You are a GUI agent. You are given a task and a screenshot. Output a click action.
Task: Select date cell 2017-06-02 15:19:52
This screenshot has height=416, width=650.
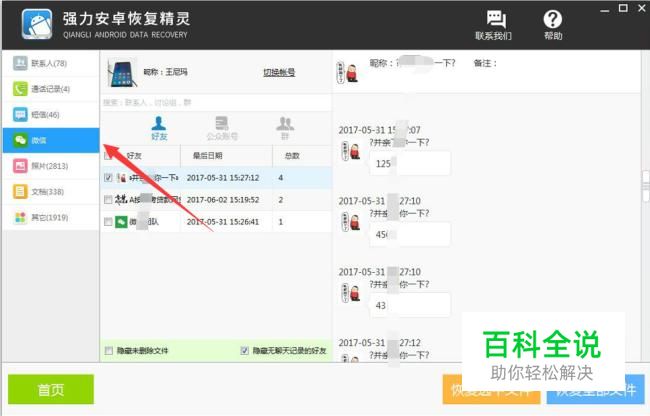[223, 200]
